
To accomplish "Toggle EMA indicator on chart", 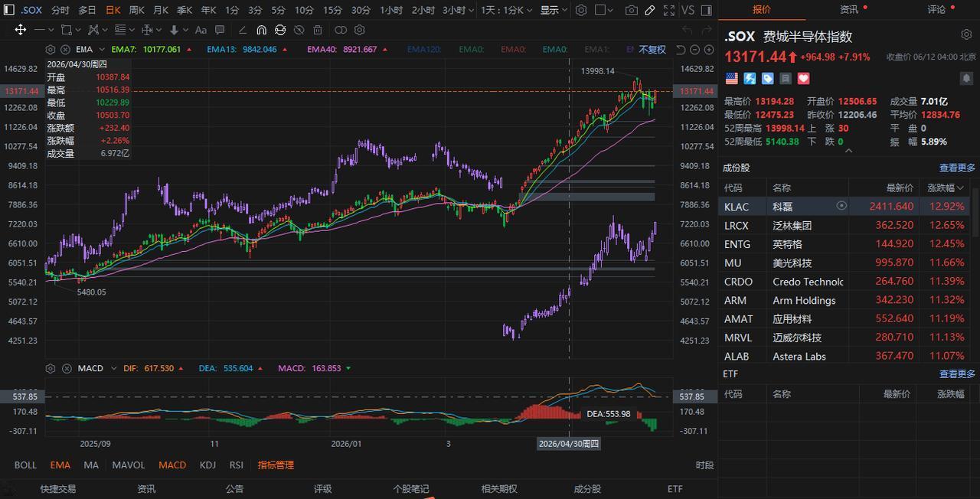I will (x=60, y=465).
